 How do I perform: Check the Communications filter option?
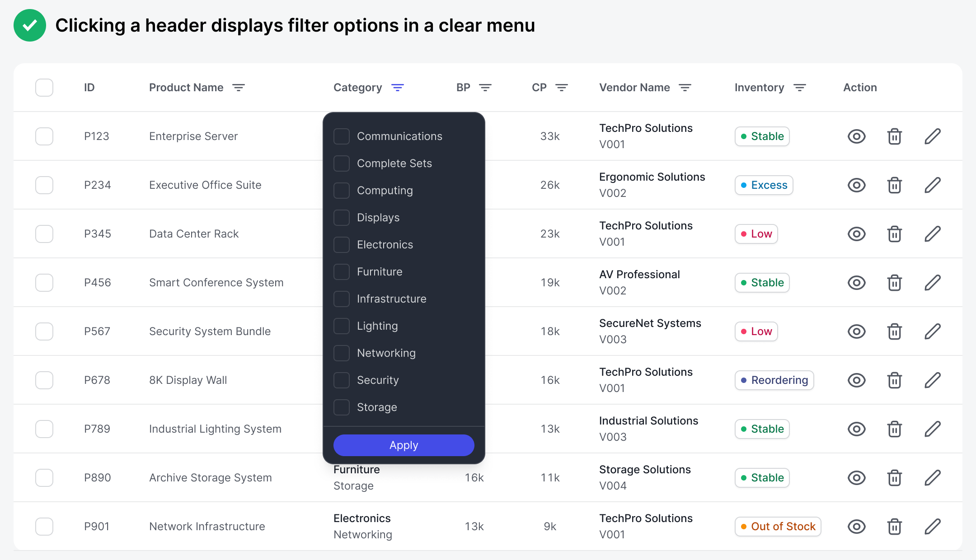(x=342, y=136)
